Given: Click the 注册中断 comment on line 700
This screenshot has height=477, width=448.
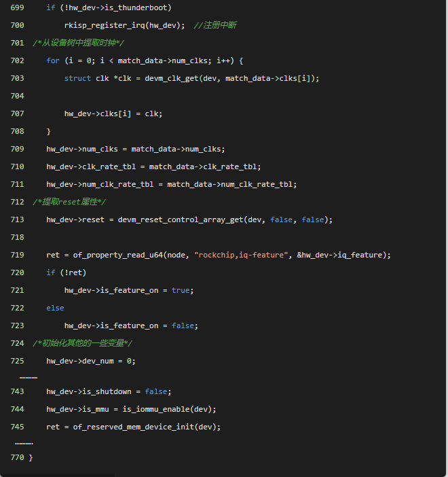Looking at the screenshot, I should [x=215, y=25].
